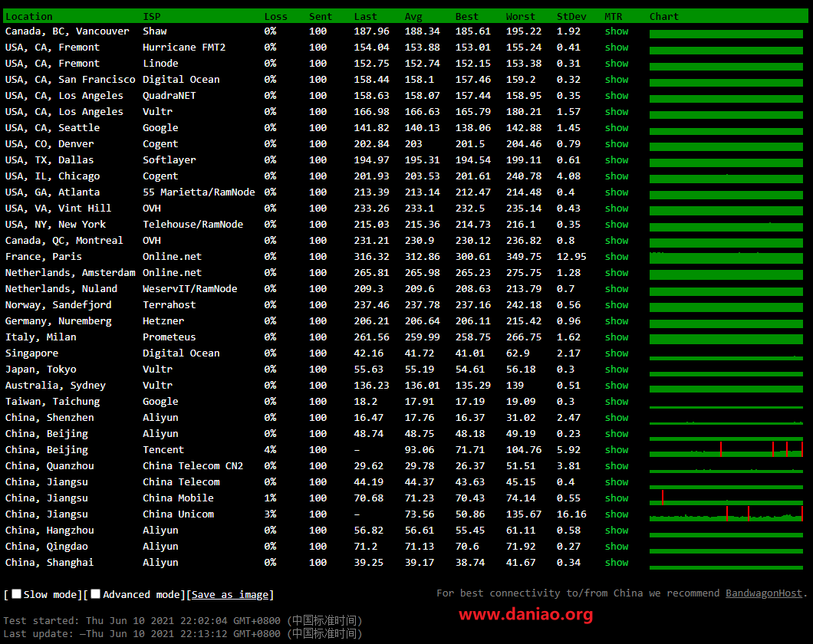Image resolution: width=813 pixels, height=644 pixels.
Task: Show MTR for San Francisco Digital Ocean
Action: tap(617, 79)
